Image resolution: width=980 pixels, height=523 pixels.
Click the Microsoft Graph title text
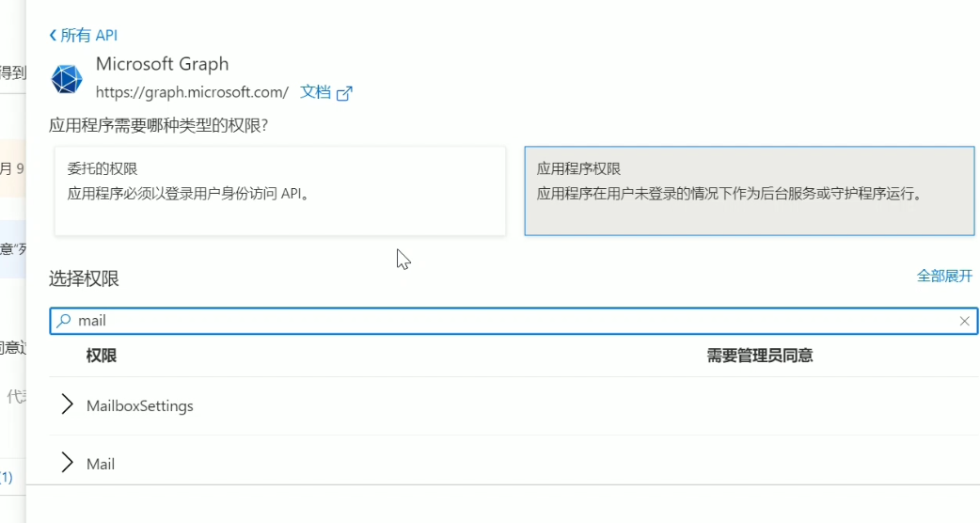(163, 64)
